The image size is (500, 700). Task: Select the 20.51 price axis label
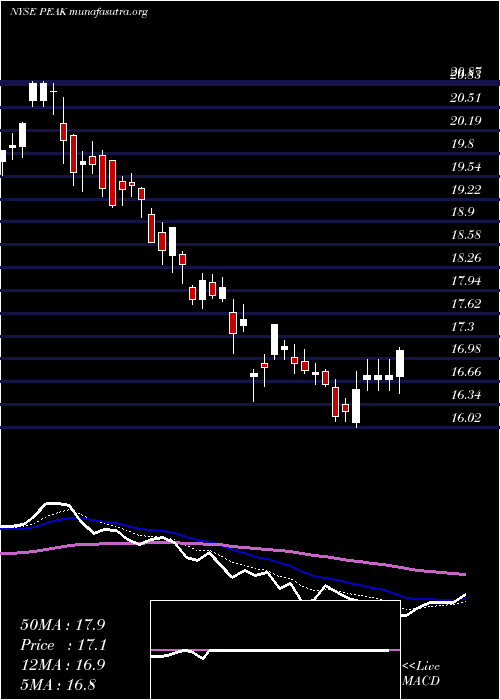click(466, 98)
